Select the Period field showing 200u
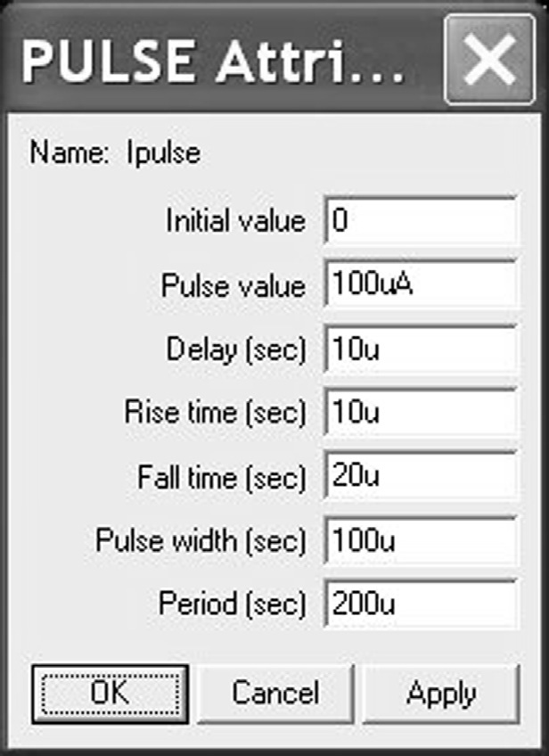 (x=421, y=604)
